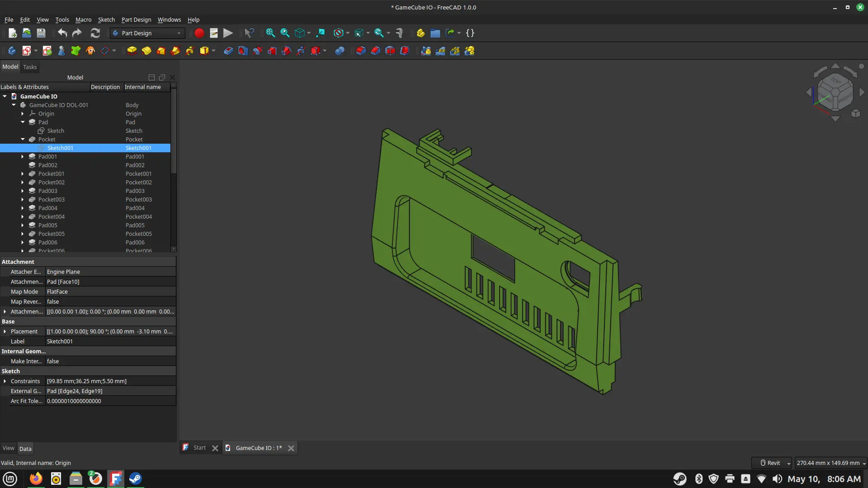Open Steam from the taskbar

click(x=135, y=479)
